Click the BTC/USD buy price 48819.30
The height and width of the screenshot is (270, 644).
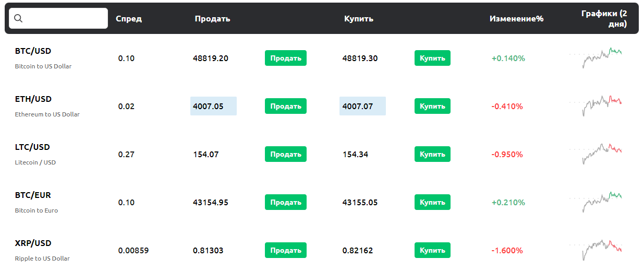coord(360,58)
